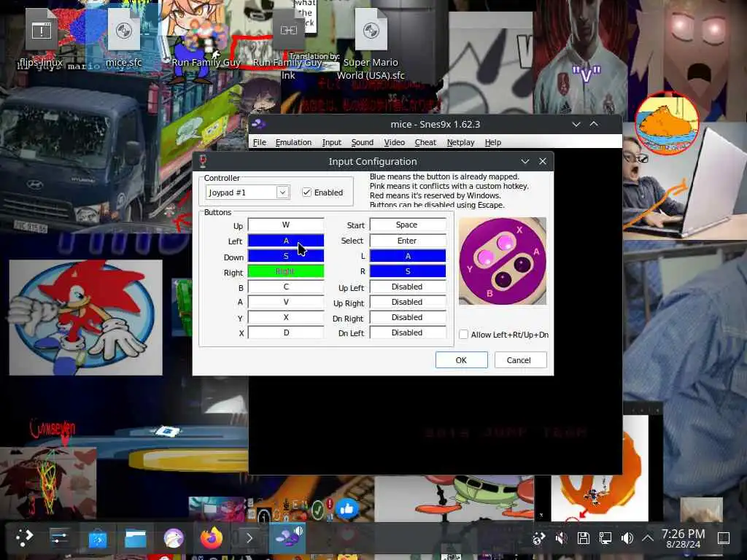Select Run Family Guy lnk desktop shortcut
This screenshot has height=560, width=747.
288,44
